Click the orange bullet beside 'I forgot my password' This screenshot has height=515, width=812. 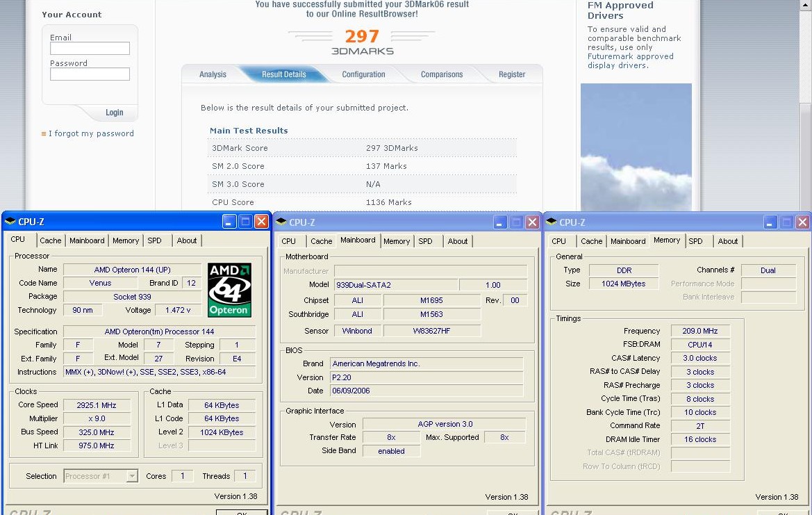44,133
